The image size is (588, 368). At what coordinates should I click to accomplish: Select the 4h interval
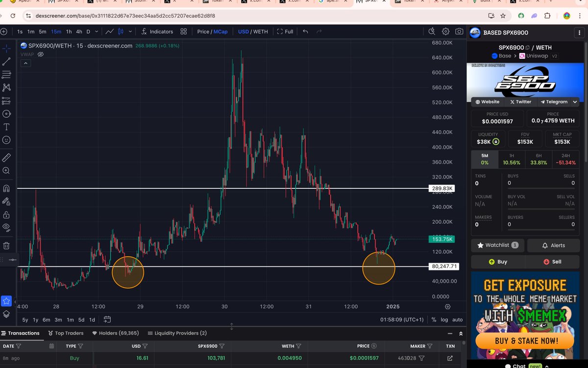pyautogui.click(x=79, y=31)
